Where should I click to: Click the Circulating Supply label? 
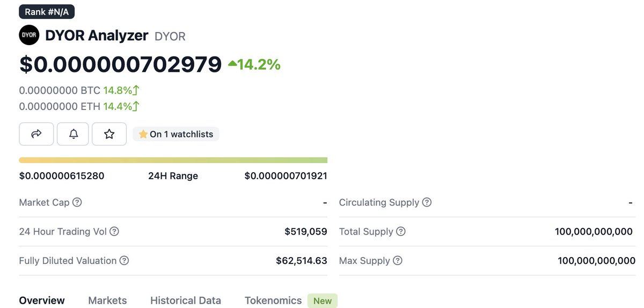(x=379, y=202)
